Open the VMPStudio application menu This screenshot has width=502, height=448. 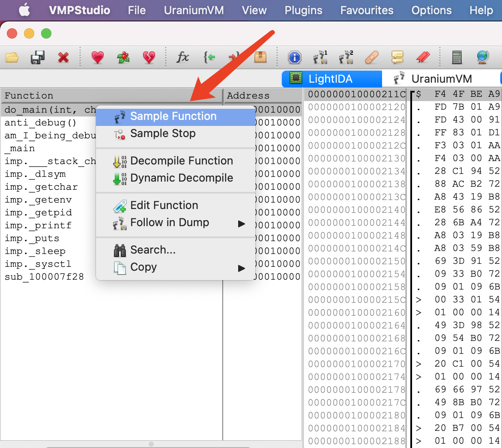pyautogui.click(x=79, y=10)
